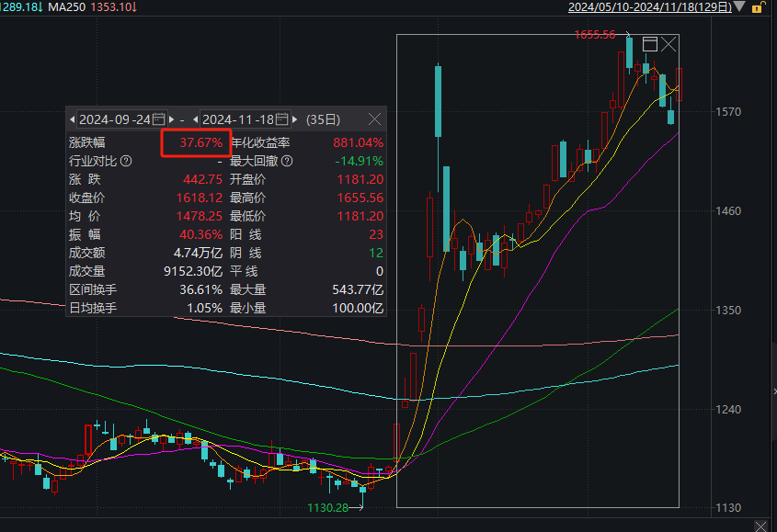This screenshot has width=777, height=532.
Task: Expand the date range dropdown triangle
Action: pyautogui.click(x=740, y=7)
